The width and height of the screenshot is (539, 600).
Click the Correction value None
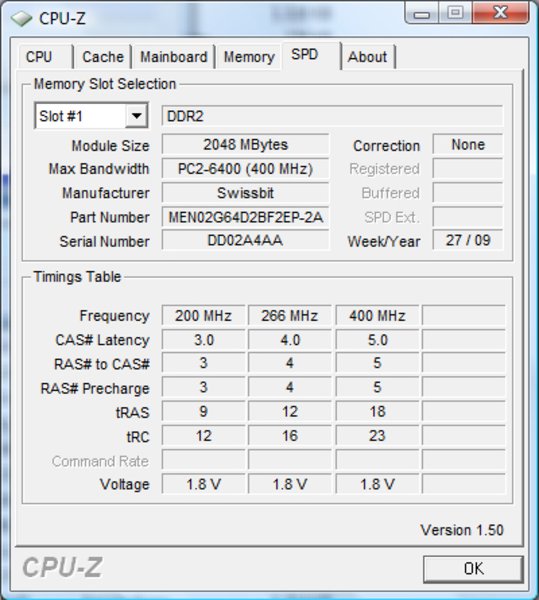tap(467, 145)
